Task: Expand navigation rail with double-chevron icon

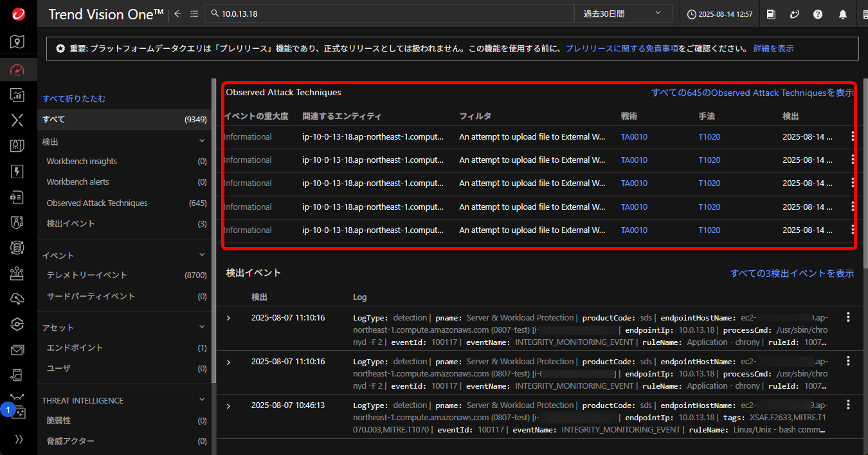Action: (18, 440)
